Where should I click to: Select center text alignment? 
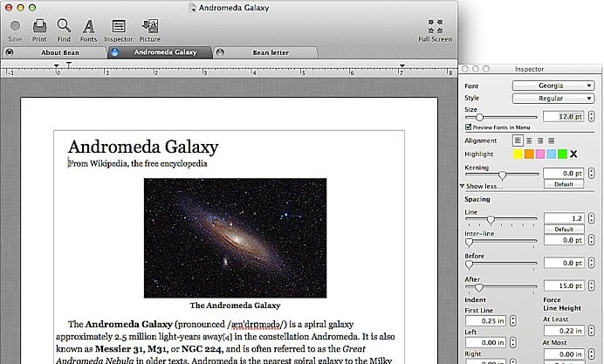[x=529, y=141]
